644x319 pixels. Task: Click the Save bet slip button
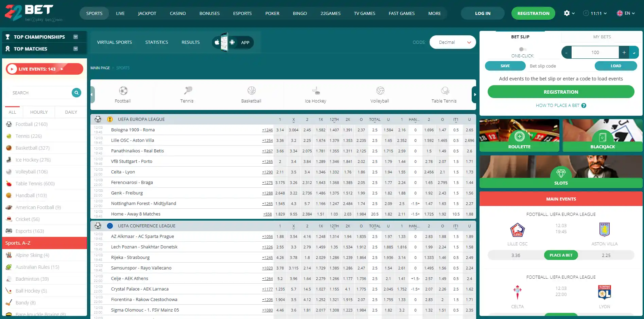click(x=505, y=66)
